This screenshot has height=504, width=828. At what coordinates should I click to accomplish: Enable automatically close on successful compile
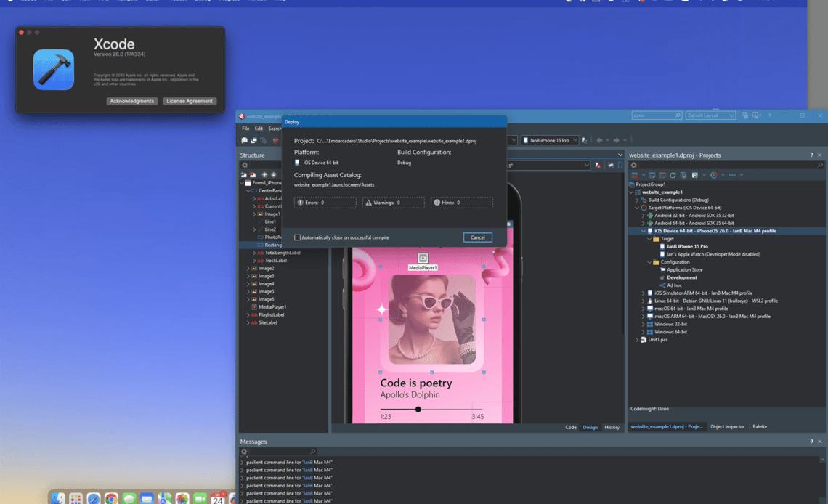[298, 237]
